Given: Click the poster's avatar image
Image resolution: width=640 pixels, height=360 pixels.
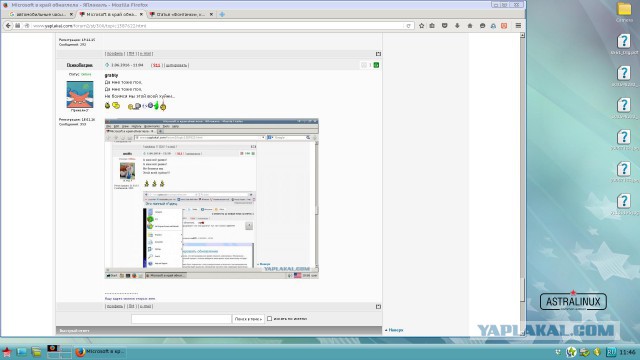Looking at the screenshot, I should (80, 94).
